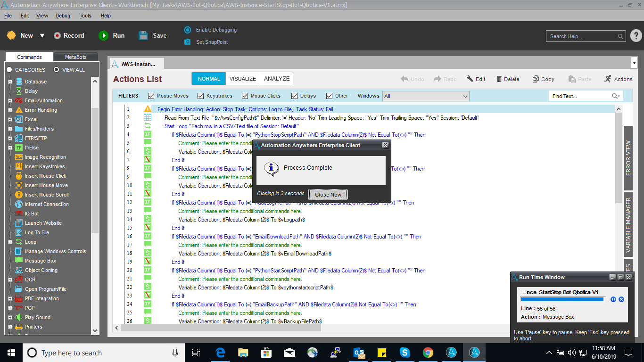Click the Insert Mouse Click command icon

pyautogui.click(x=19, y=176)
